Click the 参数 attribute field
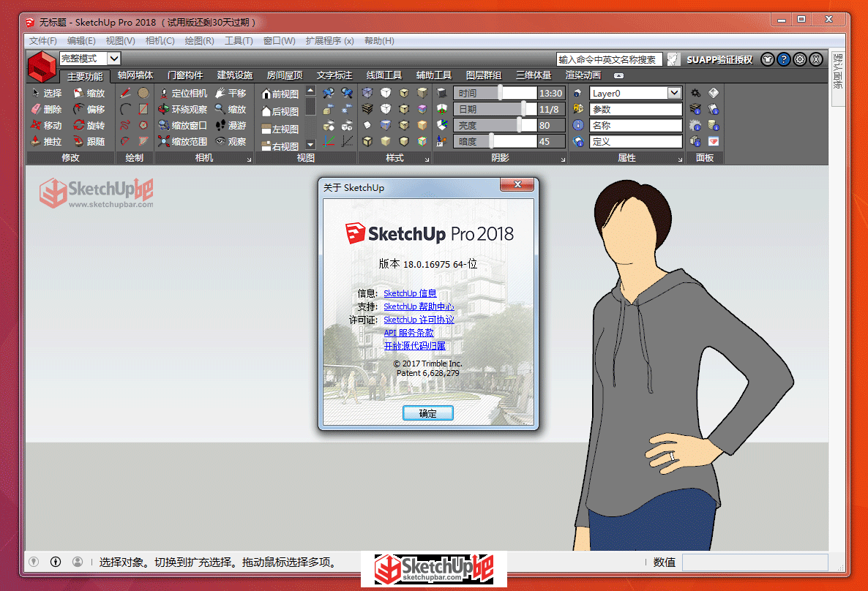Viewport: 868px width, 591px height. click(x=635, y=109)
